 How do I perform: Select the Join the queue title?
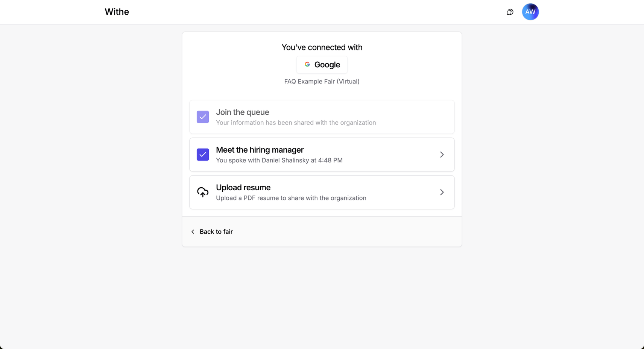pos(243,112)
